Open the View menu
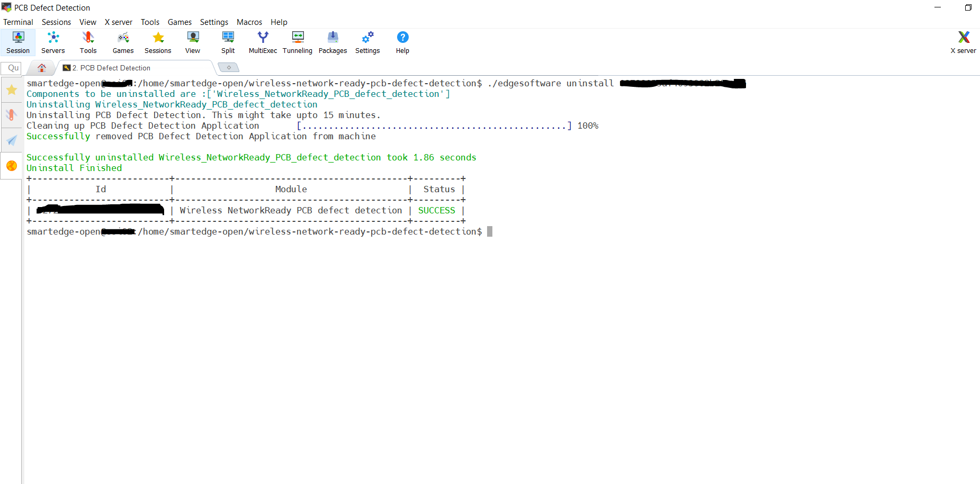Screen dimensions: 980x484 coord(88,22)
